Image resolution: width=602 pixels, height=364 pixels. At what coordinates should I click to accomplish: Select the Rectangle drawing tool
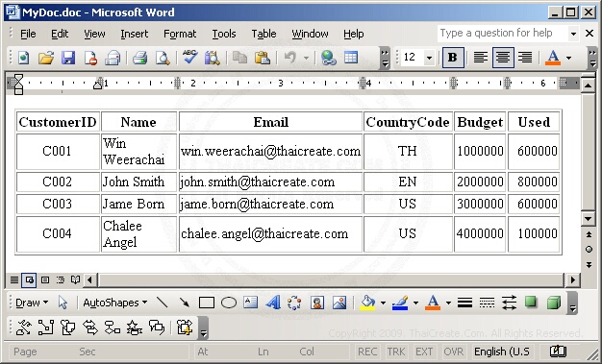tap(207, 303)
